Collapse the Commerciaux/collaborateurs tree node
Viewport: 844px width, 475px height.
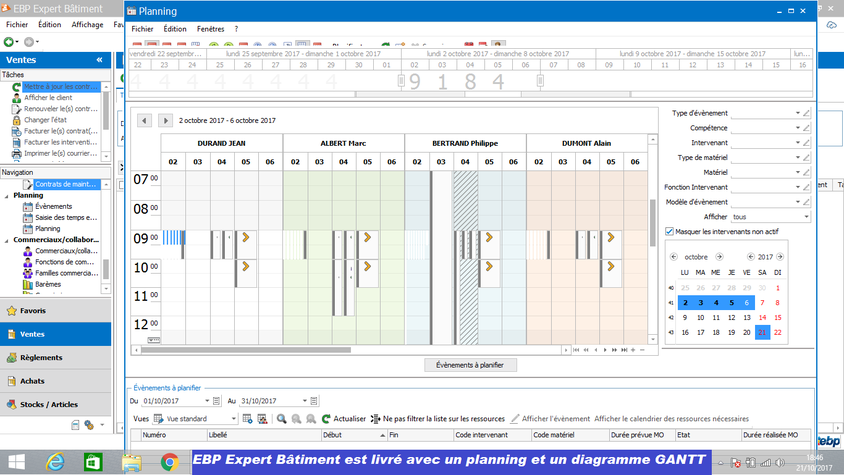pos(6,240)
